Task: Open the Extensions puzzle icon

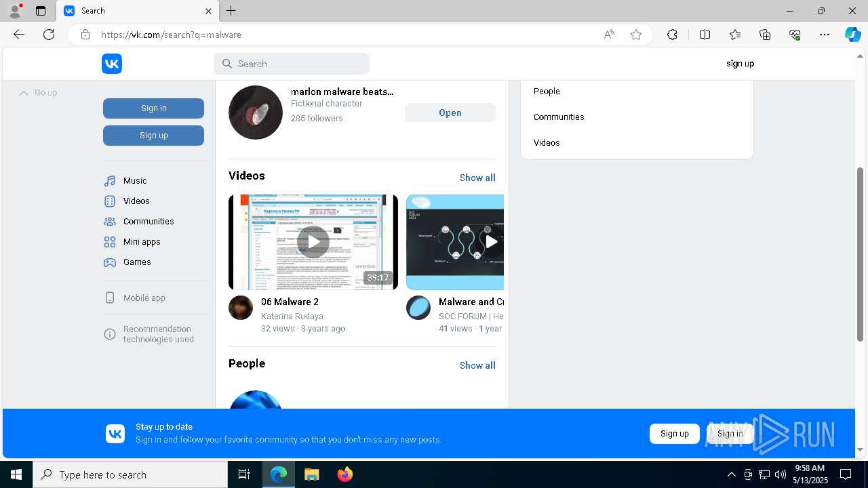Action: point(672,35)
